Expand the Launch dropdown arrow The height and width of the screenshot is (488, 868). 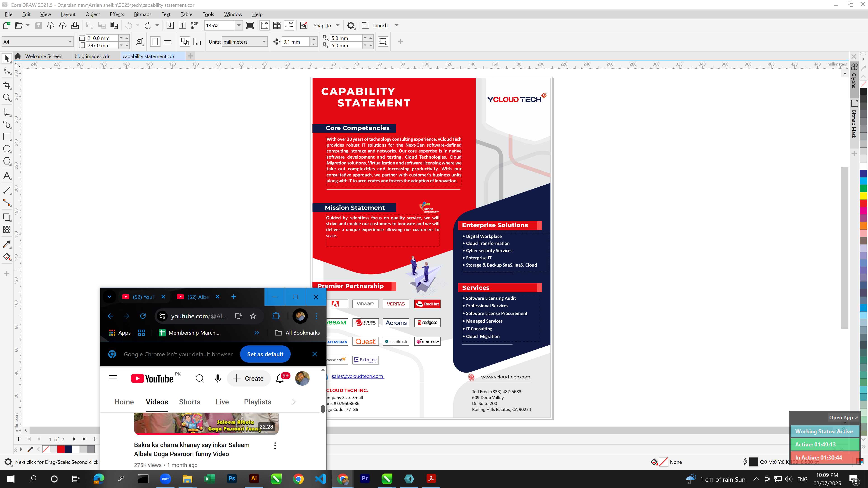tap(397, 26)
